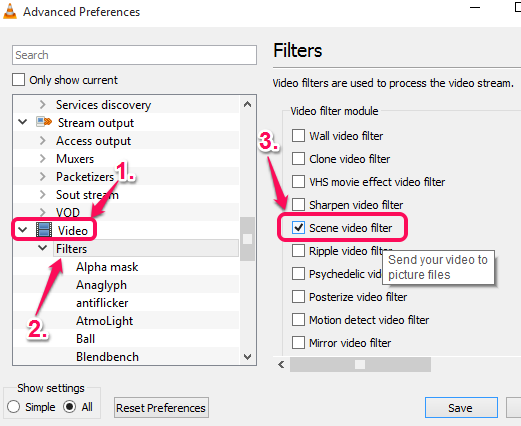521x426 pixels.
Task: Collapse the Filters tree node
Action: click(x=42, y=248)
